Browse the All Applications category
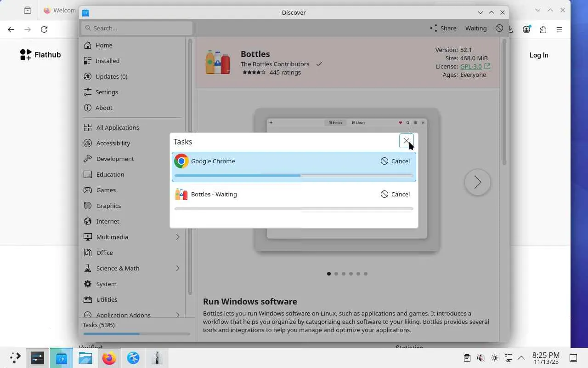Viewport: 588px width, 368px height. point(133,127)
